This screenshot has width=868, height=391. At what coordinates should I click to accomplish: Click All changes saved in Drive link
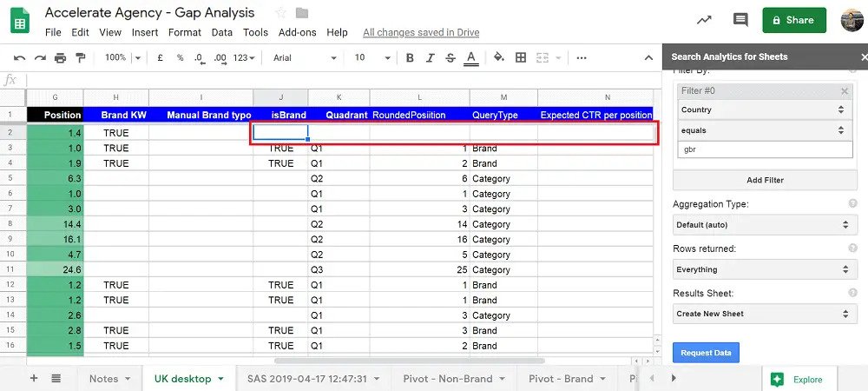(x=421, y=33)
